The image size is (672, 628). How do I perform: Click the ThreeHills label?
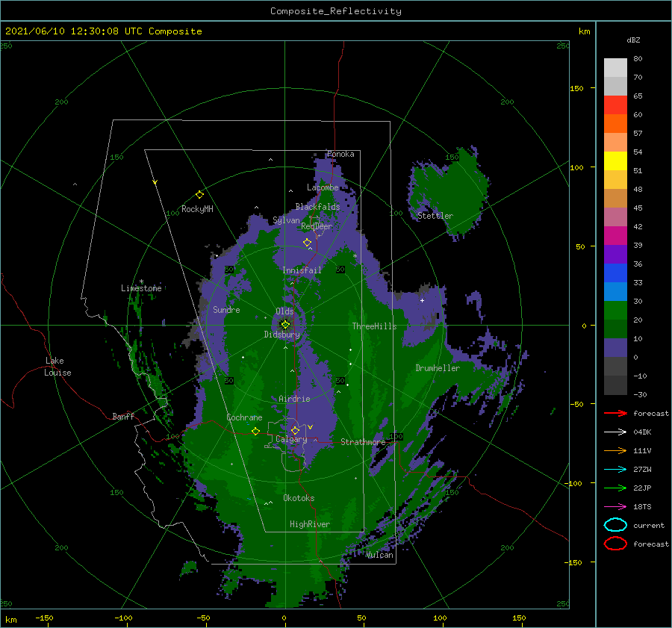click(374, 326)
